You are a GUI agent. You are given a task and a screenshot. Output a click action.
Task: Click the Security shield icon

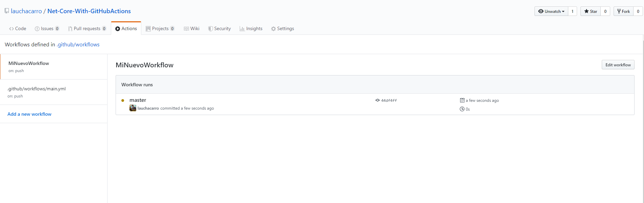[210, 29]
